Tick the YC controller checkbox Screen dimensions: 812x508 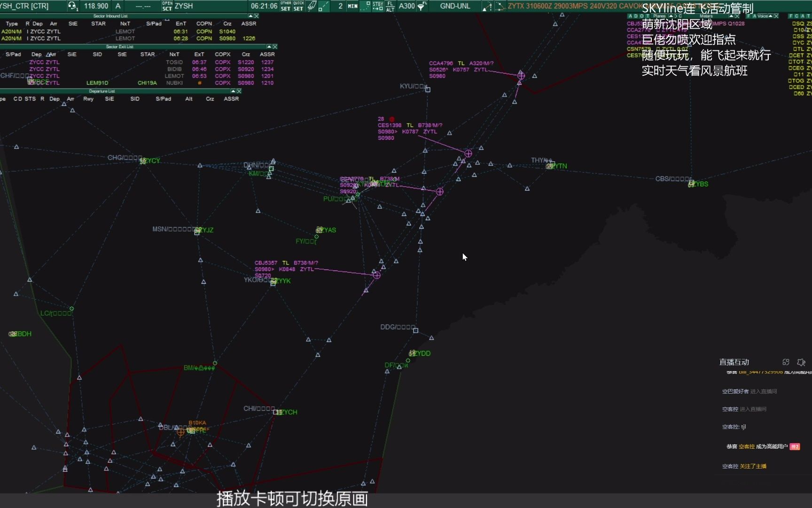(x=794, y=42)
